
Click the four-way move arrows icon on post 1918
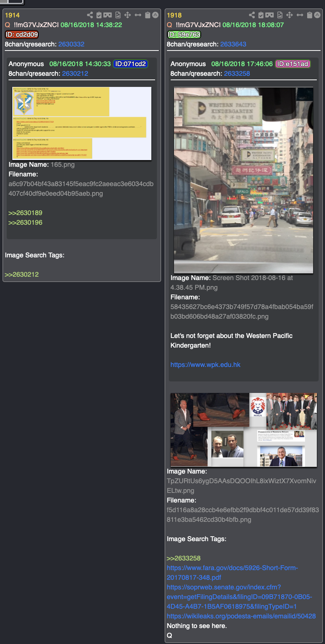pos(290,15)
